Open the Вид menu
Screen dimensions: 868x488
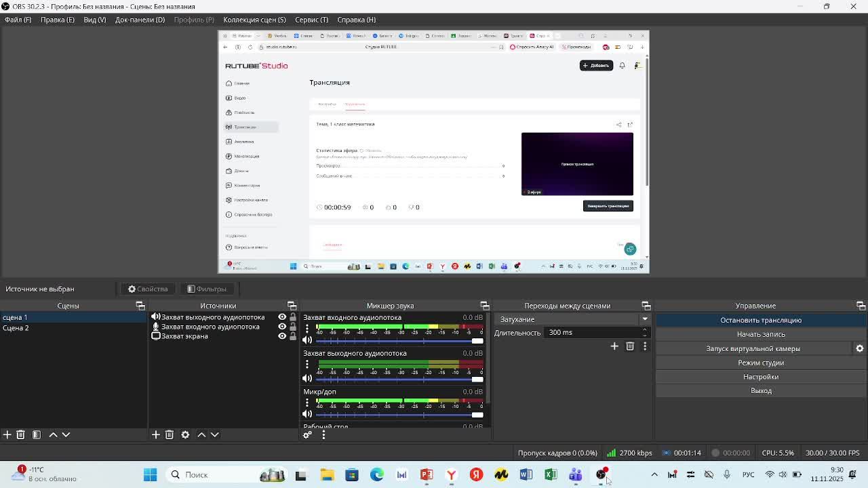pyautogui.click(x=95, y=20)
